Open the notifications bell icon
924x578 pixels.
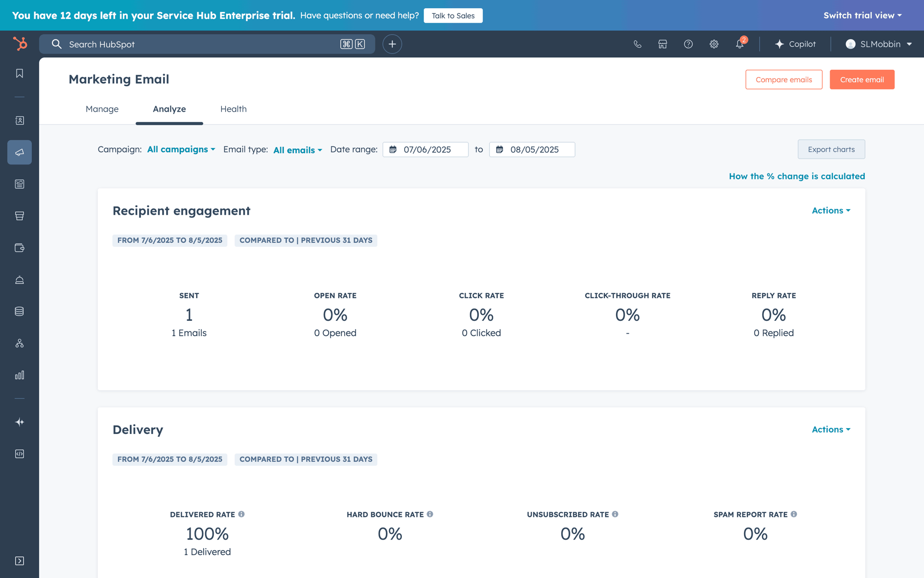pyautogui.click(x=740, y=44)
